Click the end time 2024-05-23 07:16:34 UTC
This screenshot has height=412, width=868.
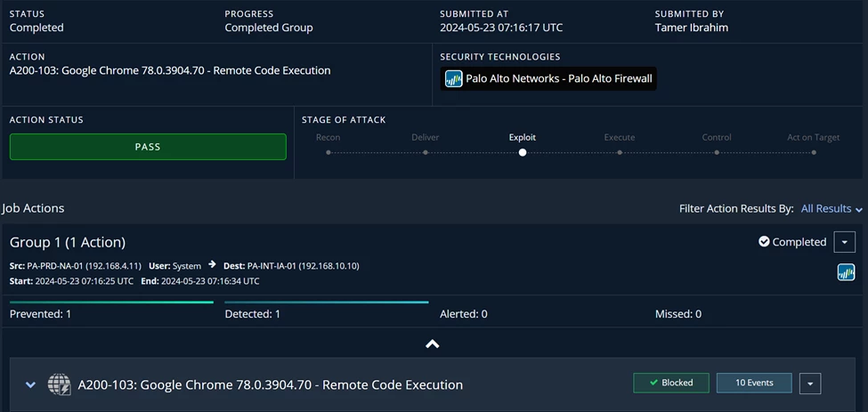coord(210,281)
